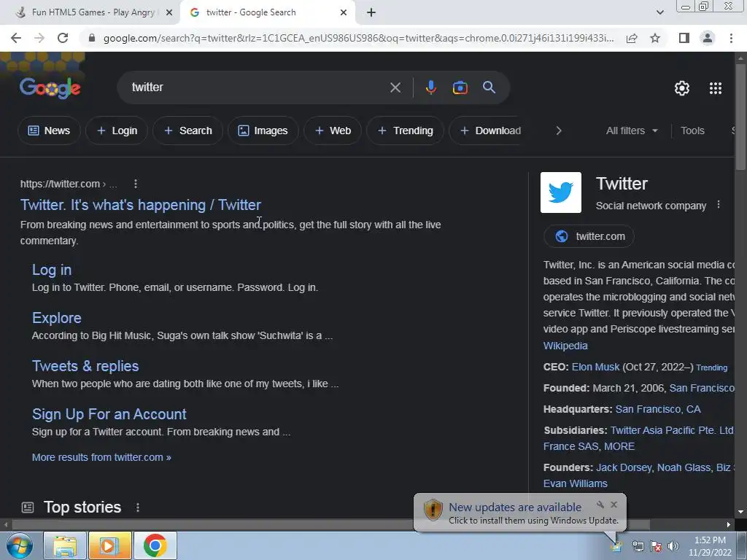Screen dimensions: 747x560
Task: Click the browser forward arrow
Action: click(x=39, y=38)
